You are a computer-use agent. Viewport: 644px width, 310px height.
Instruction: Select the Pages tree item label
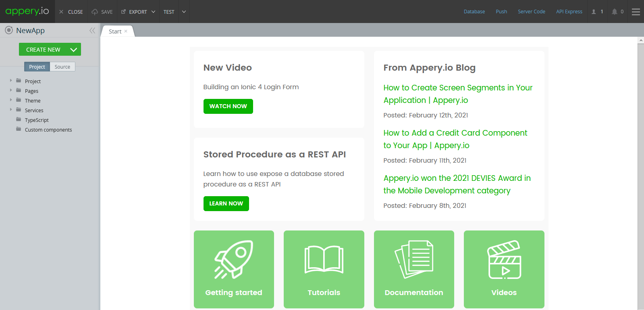pyautogui.click(x=32, y=91)
